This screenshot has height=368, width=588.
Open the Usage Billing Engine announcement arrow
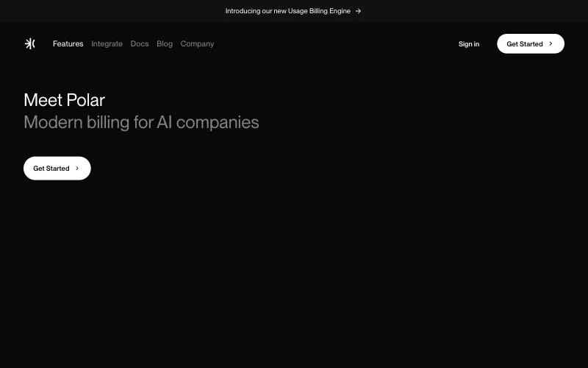pyautogui.click(x=358, y=11)
